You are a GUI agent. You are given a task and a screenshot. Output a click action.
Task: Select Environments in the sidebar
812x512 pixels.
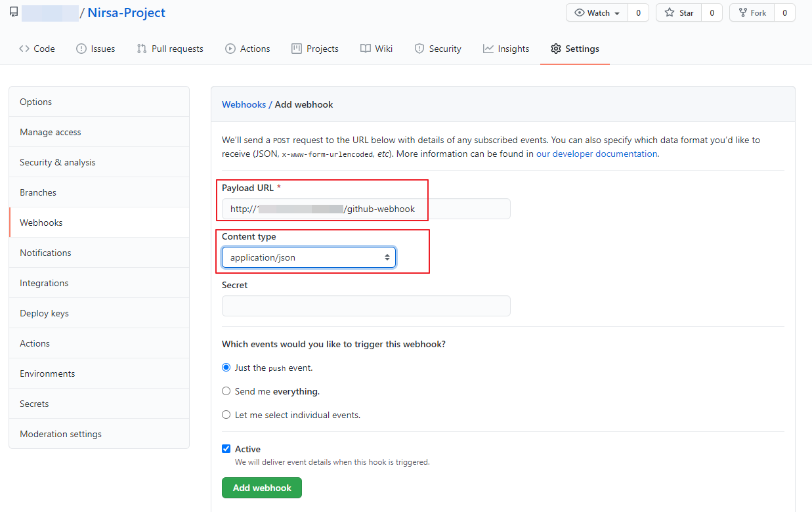coord(99,373)
